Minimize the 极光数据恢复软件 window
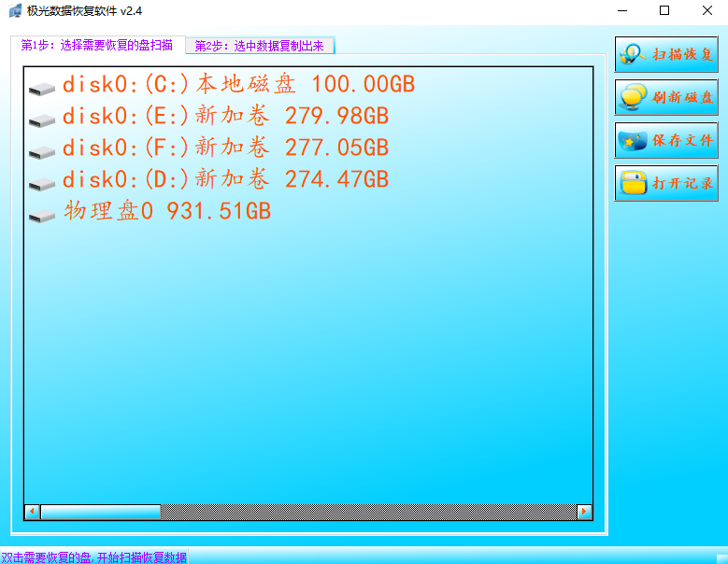The height and width of the screenshot is (564, 728). (622, 10)
